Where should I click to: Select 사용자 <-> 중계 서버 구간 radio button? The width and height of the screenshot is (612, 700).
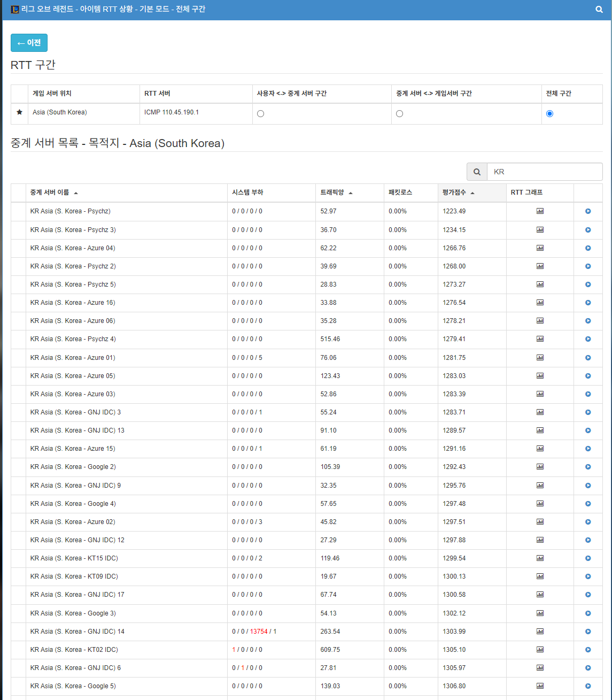click(260, 113)
